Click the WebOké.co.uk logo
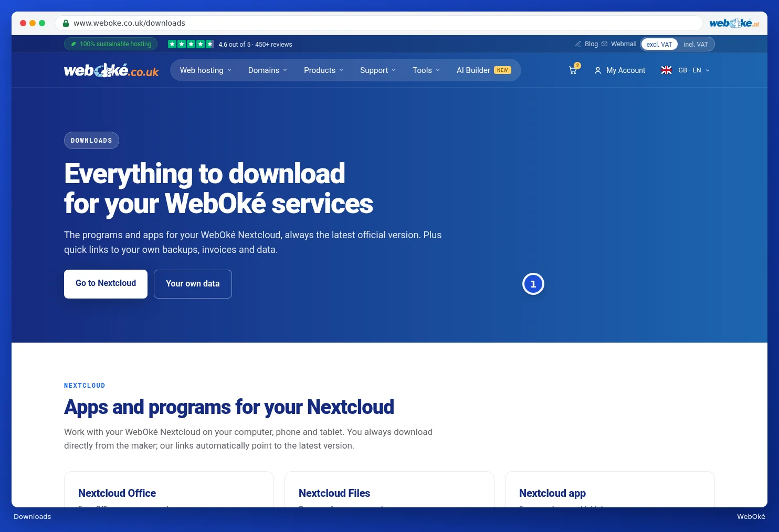The width and height of the screenshot is (779, 532). 111,70
